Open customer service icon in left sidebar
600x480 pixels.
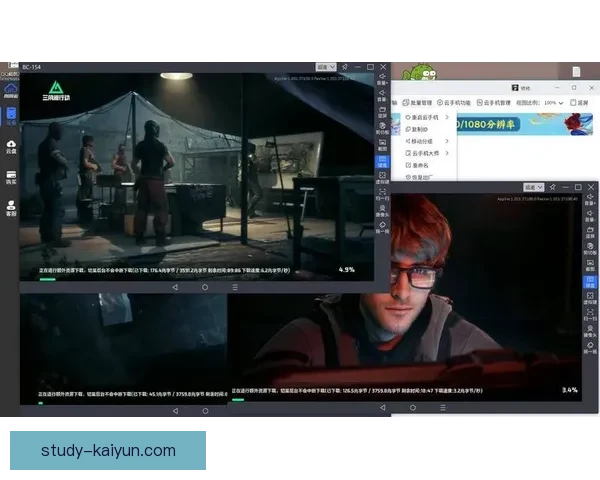pyautogui.click(x=11, y=208)
